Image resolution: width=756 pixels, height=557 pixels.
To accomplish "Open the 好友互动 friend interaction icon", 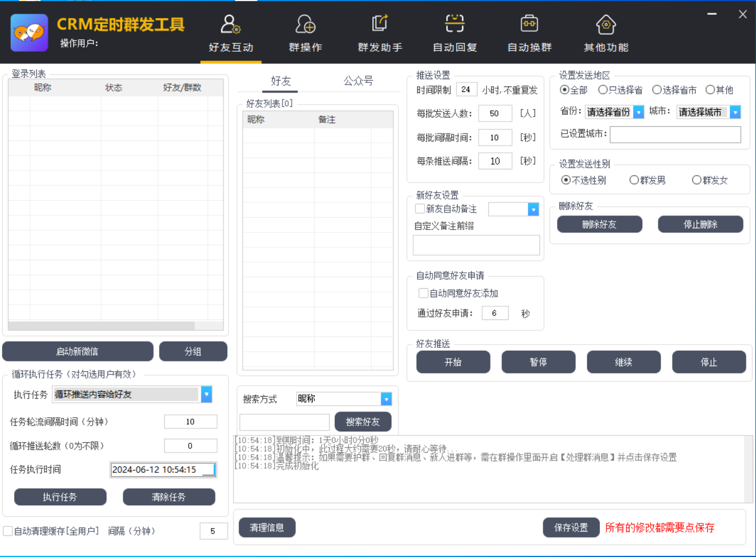I will click(x=230, y=25).
